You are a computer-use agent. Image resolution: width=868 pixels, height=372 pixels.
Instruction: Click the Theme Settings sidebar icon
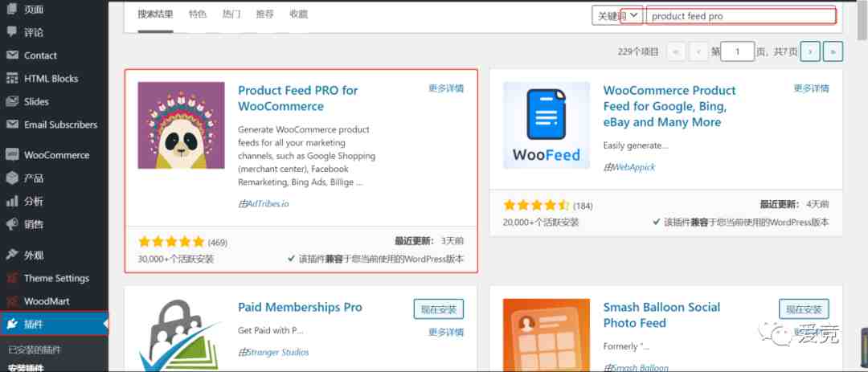pyautogui.click(x=11, y=279)
